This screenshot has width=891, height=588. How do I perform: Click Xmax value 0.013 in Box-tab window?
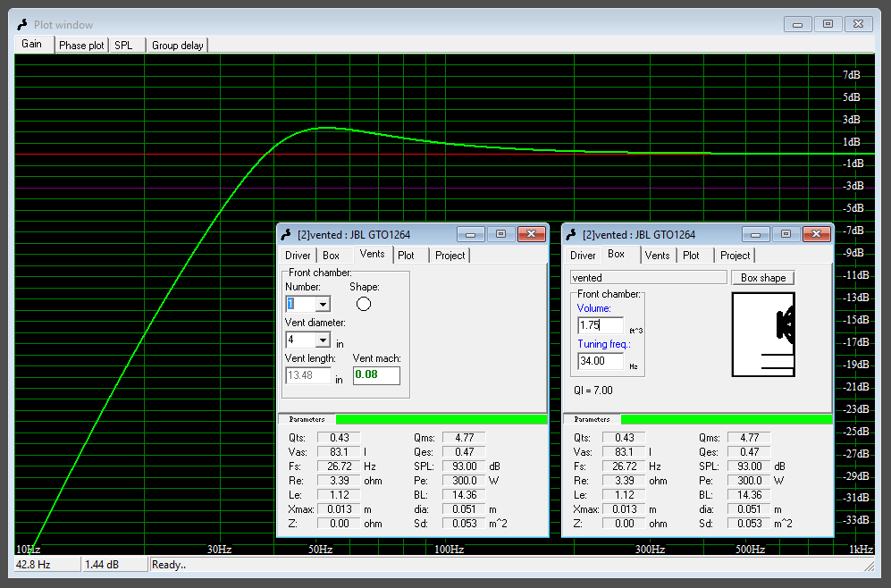pyautogui.click(x=625, y=509)
